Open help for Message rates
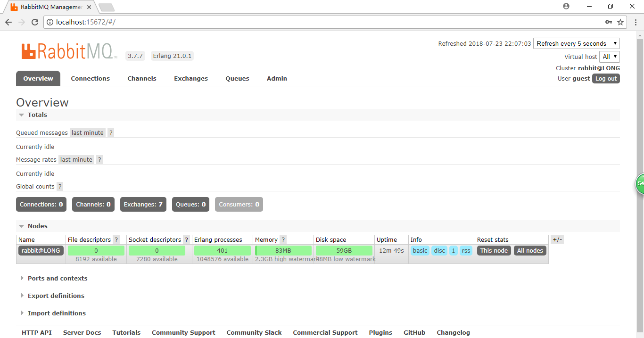 [x=99, y=160]
